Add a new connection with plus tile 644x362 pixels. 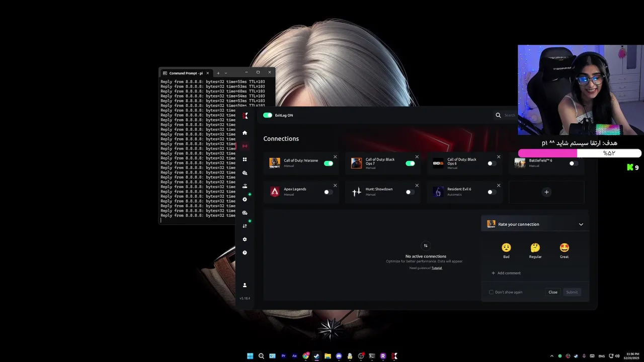[547, 192]
